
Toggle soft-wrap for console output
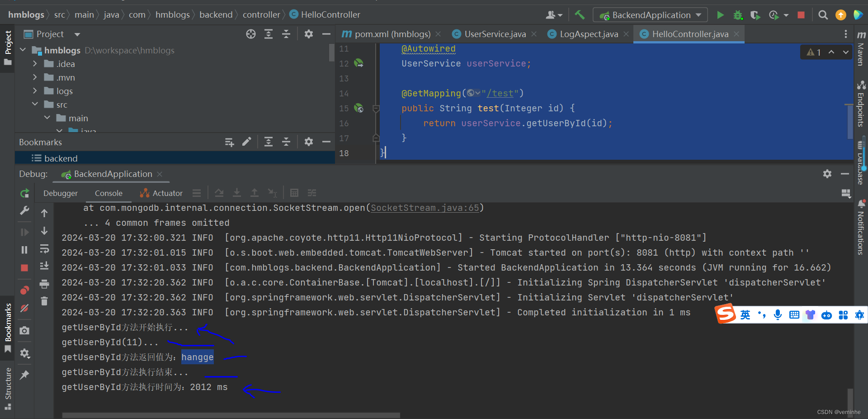coord(44,249)
